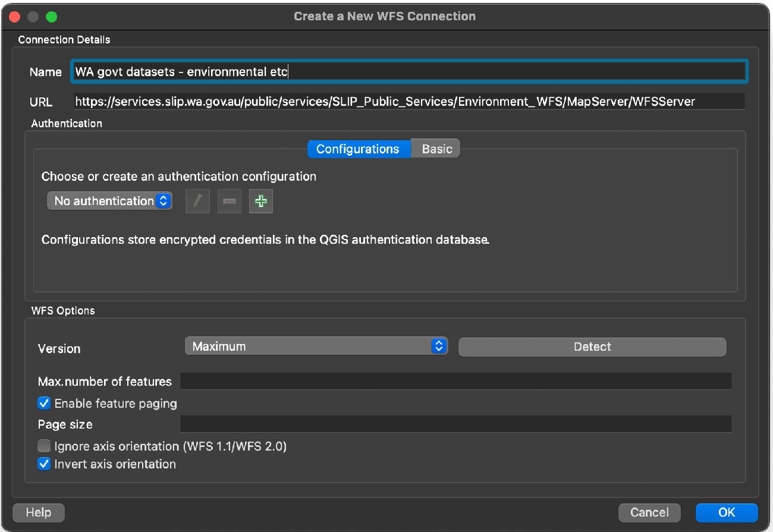The image size is (773, 532).
Task: Enable Ignore axis orientation checkbox
Action: coord(44,446)
